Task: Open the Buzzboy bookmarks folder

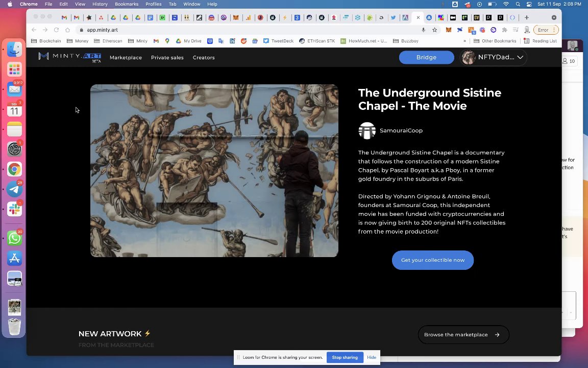Action: click(x=405, y=41)
